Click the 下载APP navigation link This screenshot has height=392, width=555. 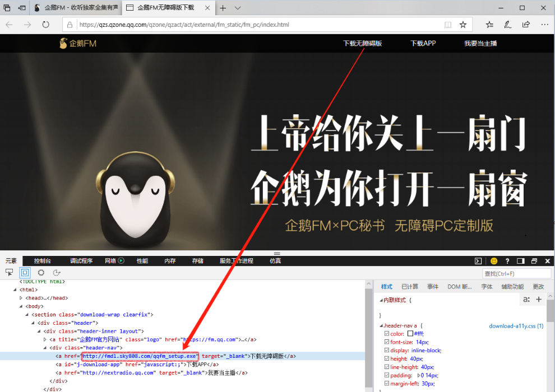[423, 43]
